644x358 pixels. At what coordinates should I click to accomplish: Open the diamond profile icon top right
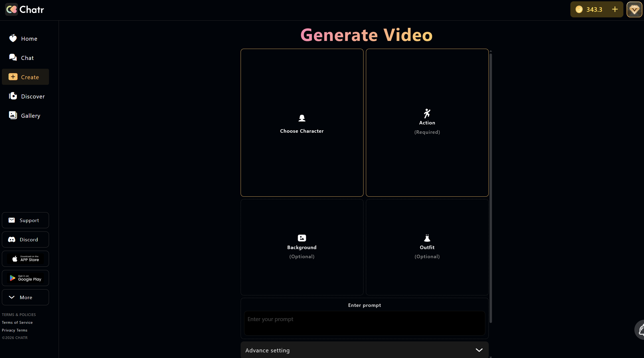634,9
